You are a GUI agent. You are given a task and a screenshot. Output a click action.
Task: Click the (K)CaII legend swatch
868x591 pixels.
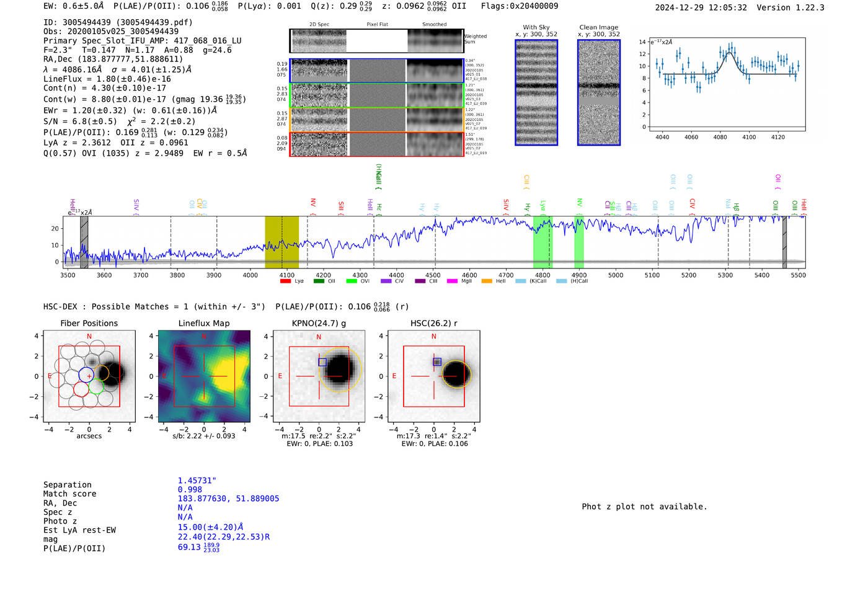pos(520,281)
